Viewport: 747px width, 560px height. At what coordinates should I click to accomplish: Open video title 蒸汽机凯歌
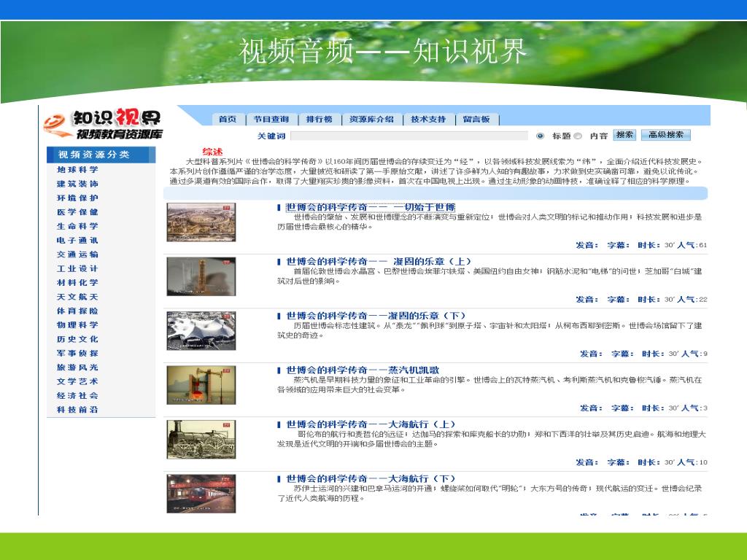pos(363,370)
